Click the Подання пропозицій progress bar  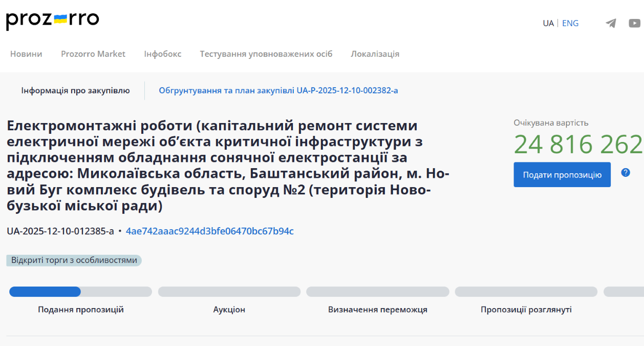pos(80,292)
